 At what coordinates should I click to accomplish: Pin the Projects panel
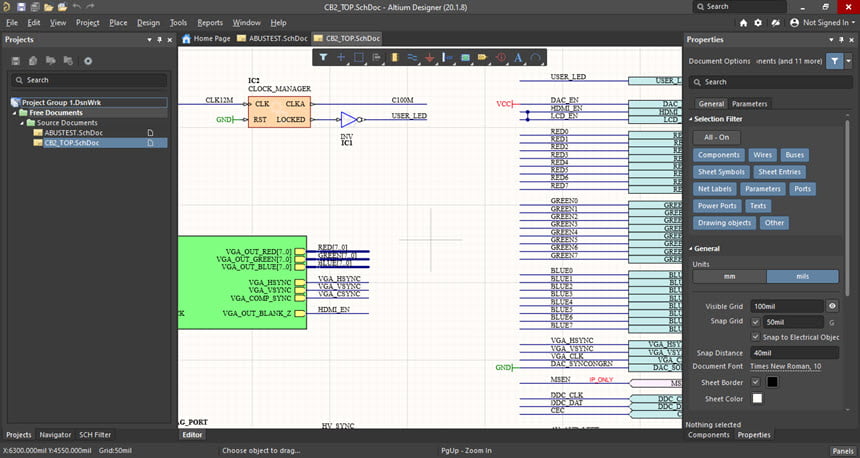pos(160,39)
